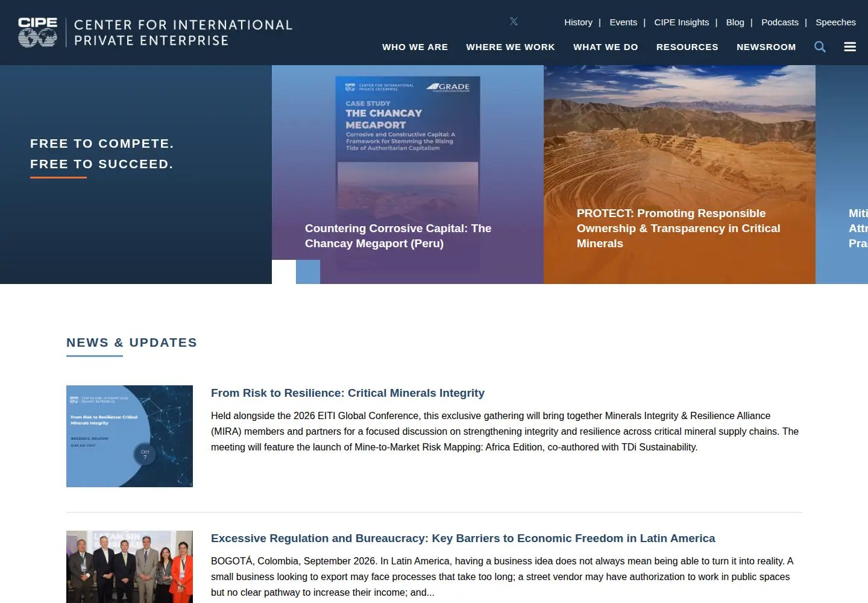
Task: Open PROTECT Critical Minerals slide title
Action: tap(678, 229)
